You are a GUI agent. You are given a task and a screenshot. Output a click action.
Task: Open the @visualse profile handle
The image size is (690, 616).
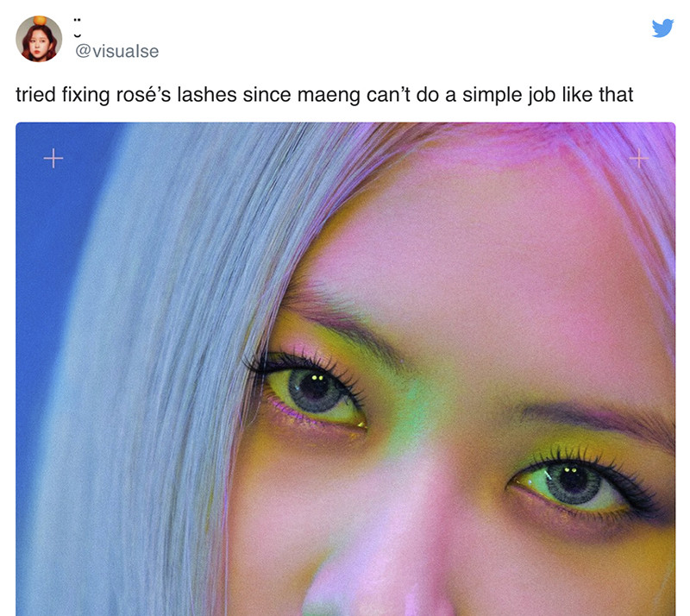tap(117, 51)
